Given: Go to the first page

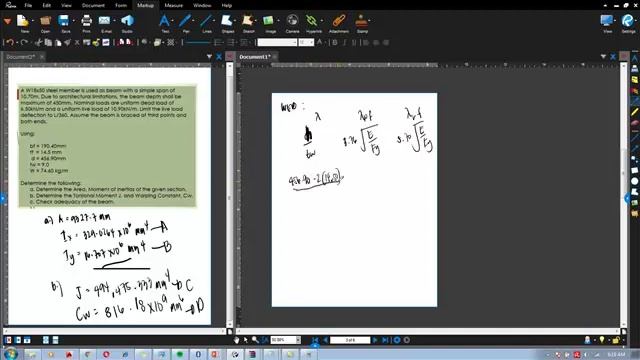Looking at the screenshot, I should pyautogui.click(x=315, y=340).
